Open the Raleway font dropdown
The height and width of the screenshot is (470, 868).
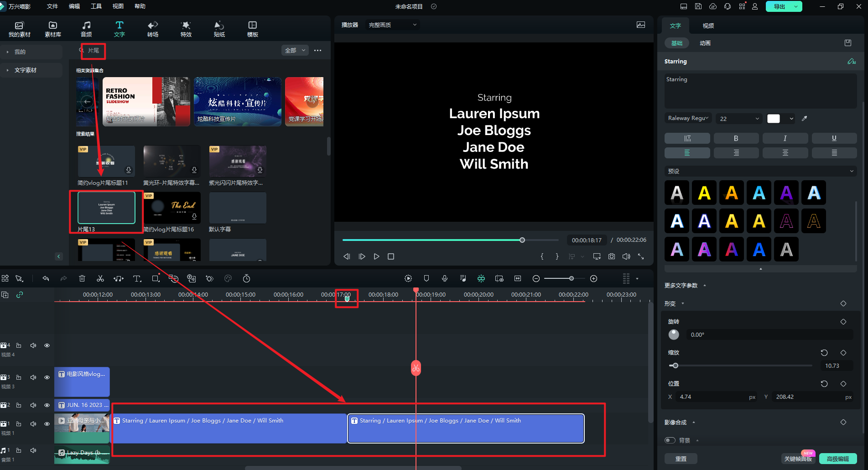(688, 119)
